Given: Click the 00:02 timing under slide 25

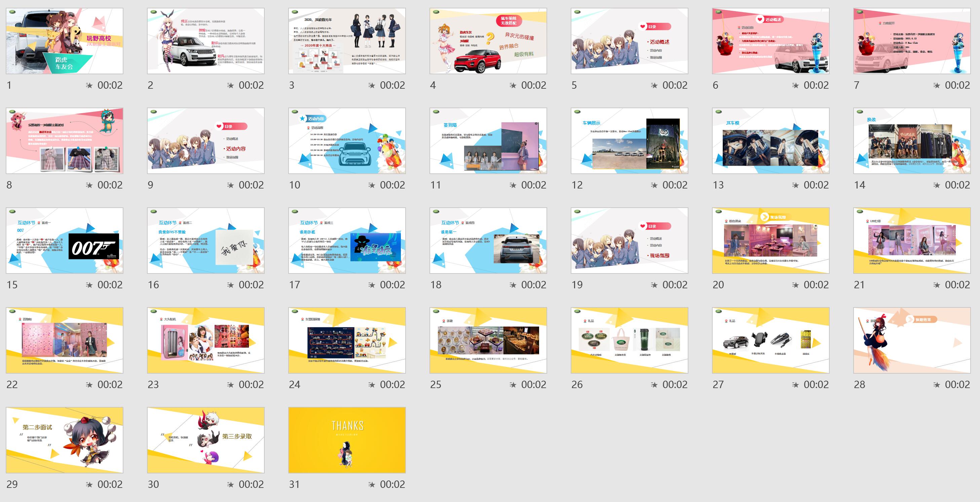Looking at the screenshot, I should click(533, 385).
